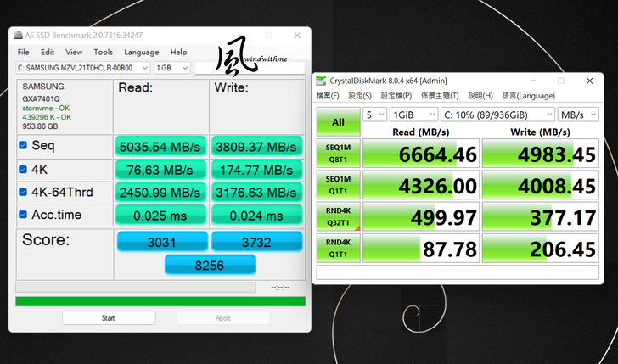Click the gray progress bar above the green bar
Screen dimensions: 618x364
(x=136, y=287)
